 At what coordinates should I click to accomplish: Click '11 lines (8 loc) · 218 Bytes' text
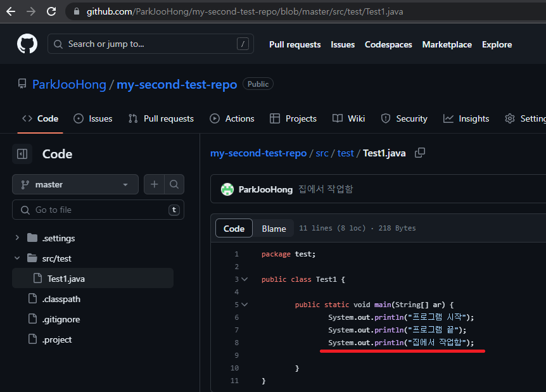click(x=357, y=228)
